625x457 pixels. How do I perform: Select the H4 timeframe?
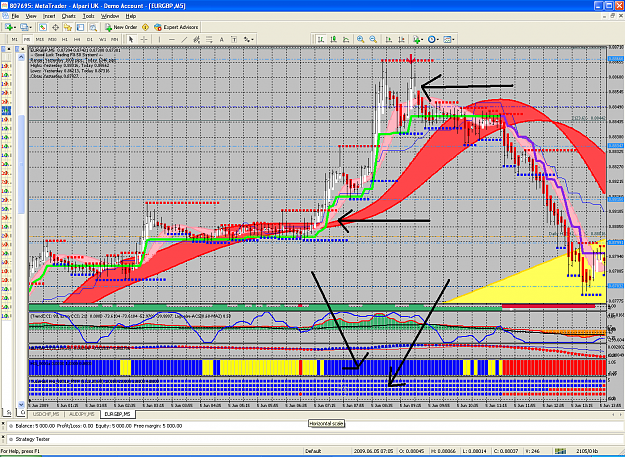77,39
